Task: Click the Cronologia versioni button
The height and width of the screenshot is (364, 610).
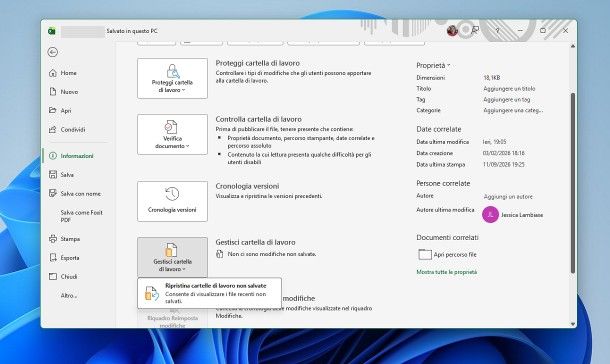Action: pyautogui.click(x=172, y=201)
